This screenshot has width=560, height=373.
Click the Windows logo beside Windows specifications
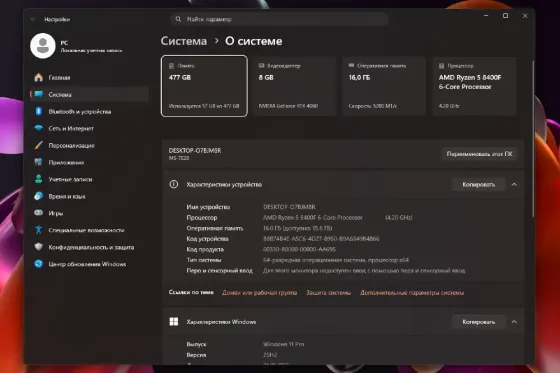[174, 322]
